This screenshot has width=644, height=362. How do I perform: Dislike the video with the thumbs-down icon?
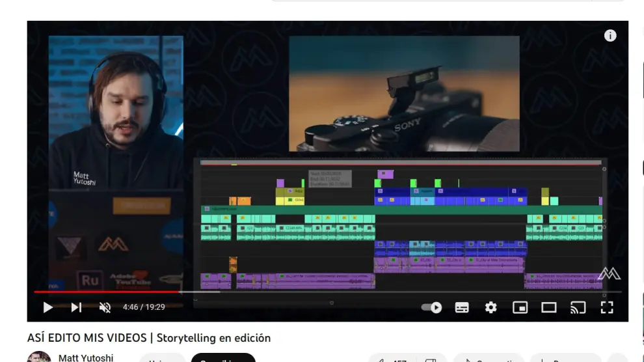[431, 359]
